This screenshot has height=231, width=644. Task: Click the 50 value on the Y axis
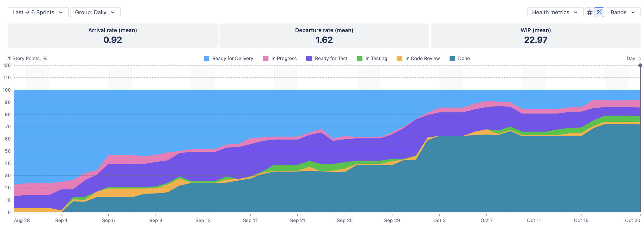[x=8, y=151]
